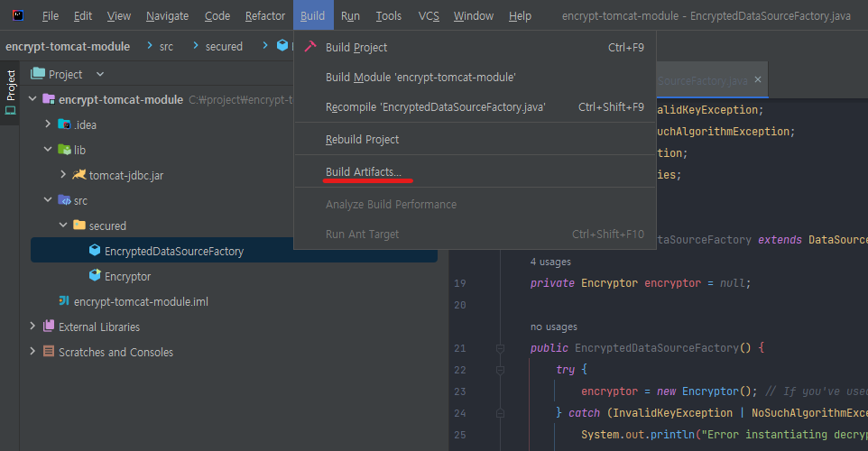Expand tomcat-jdbc.jar node

click(63, 174)
